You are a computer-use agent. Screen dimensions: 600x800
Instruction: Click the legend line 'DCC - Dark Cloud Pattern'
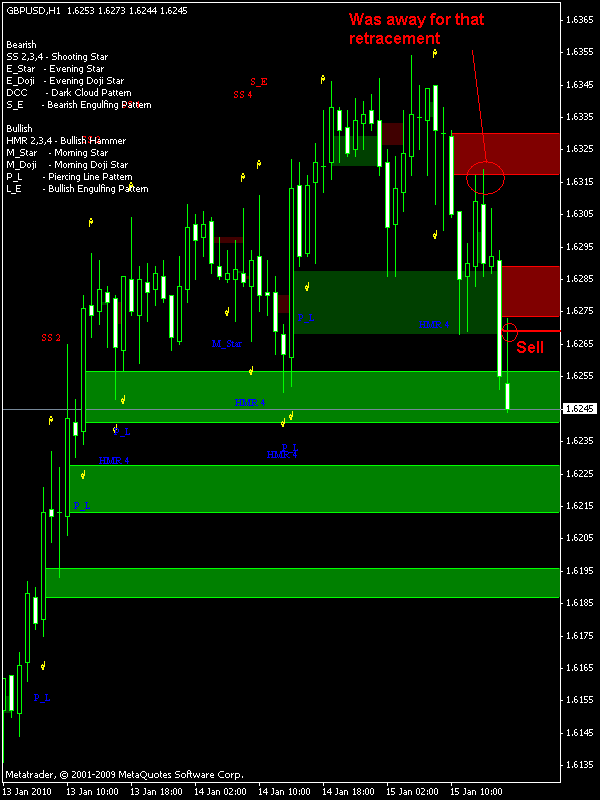(69, 93)
